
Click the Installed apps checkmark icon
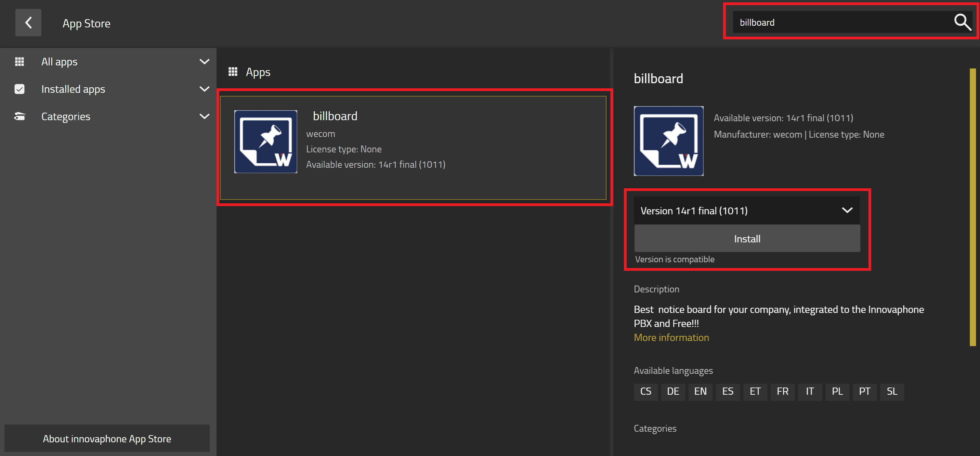tap(19, 89)
